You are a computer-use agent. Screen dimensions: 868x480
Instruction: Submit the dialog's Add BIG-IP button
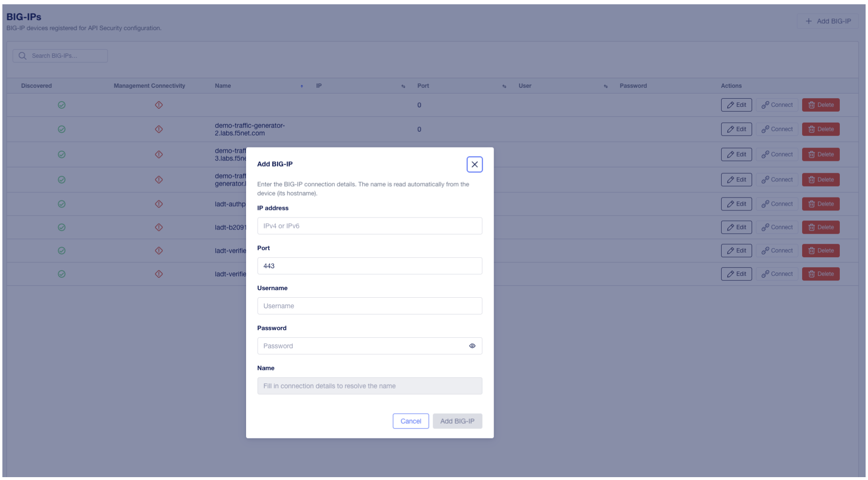[x=457, y=421]
